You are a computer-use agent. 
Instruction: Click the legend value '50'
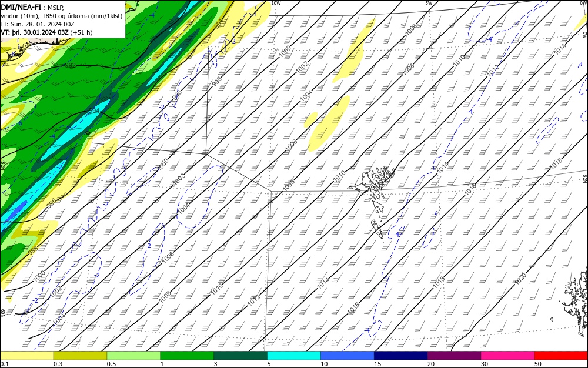coord(538,364)
